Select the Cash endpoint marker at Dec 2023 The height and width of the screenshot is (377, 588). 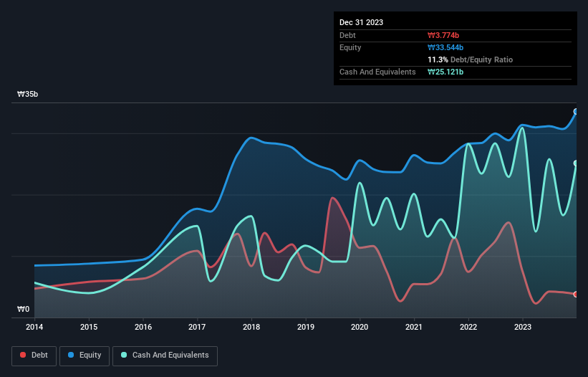[576, 163]
